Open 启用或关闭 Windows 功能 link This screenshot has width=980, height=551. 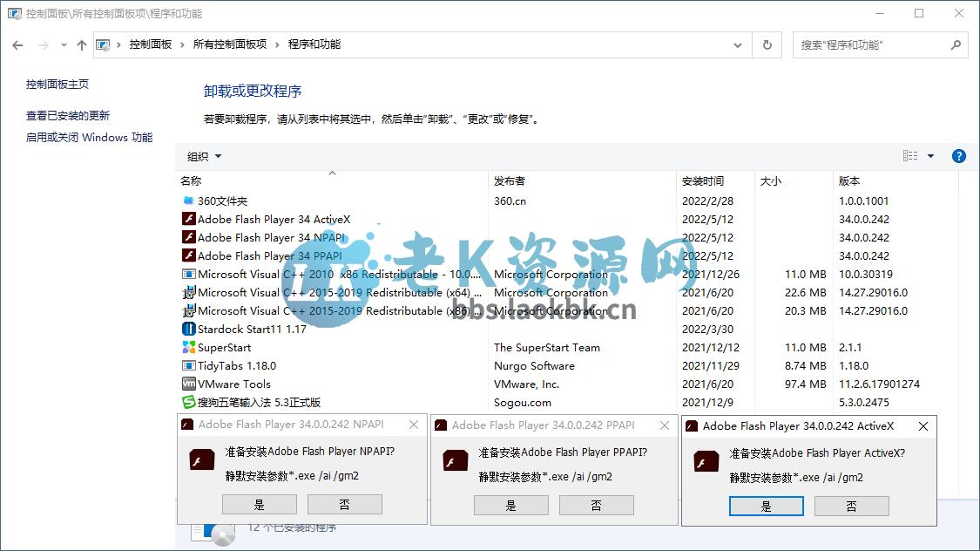90,138
